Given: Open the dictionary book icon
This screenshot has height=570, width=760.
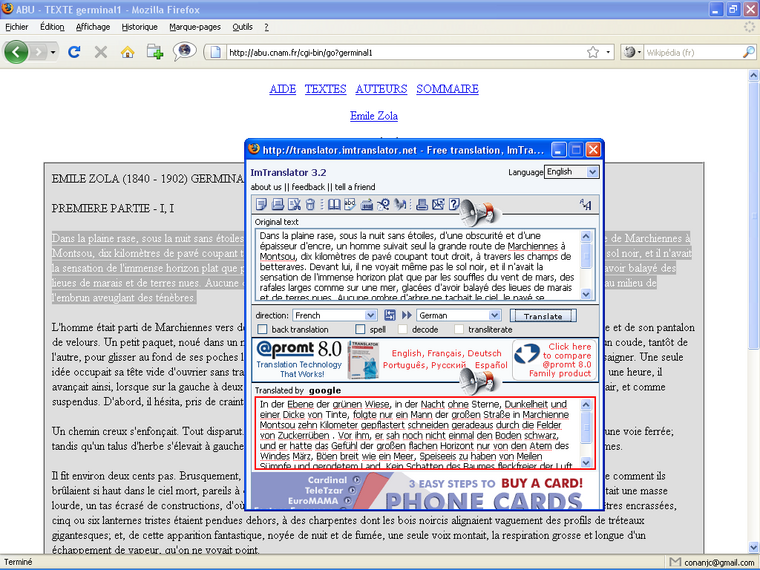Looking at the screenshot, I should [334, 205].
